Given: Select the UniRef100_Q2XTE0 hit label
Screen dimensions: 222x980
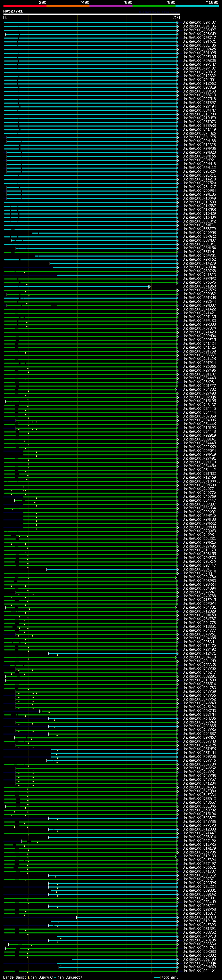Looking at the screenshot, I should (x=199, y=462).
